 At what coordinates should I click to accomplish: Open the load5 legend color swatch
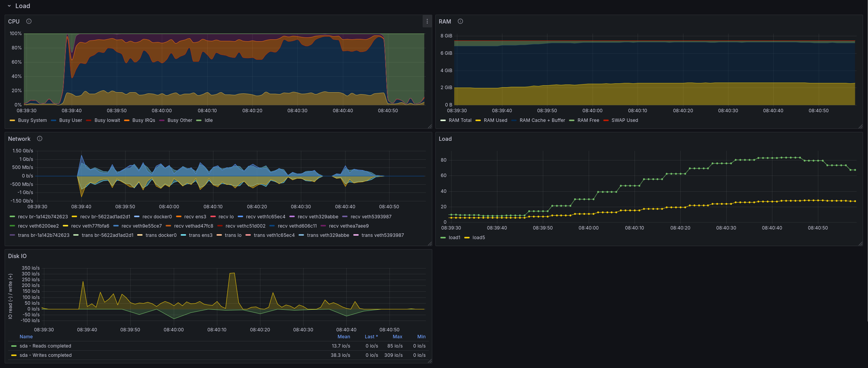click(467, 238)
